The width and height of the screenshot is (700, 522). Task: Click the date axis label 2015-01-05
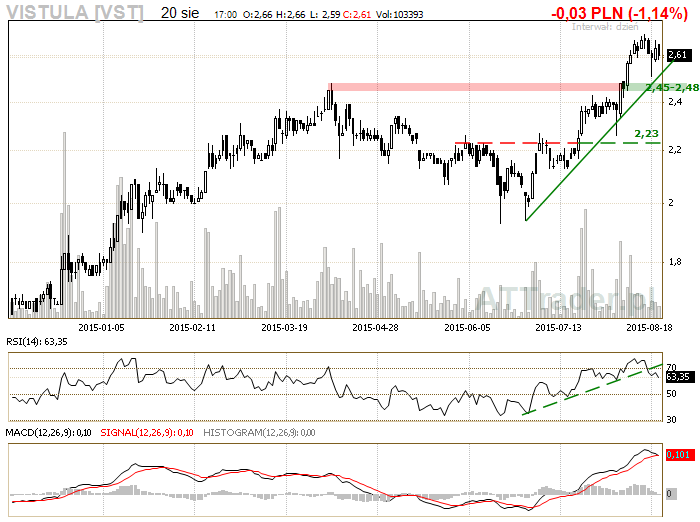click(101, 328)
